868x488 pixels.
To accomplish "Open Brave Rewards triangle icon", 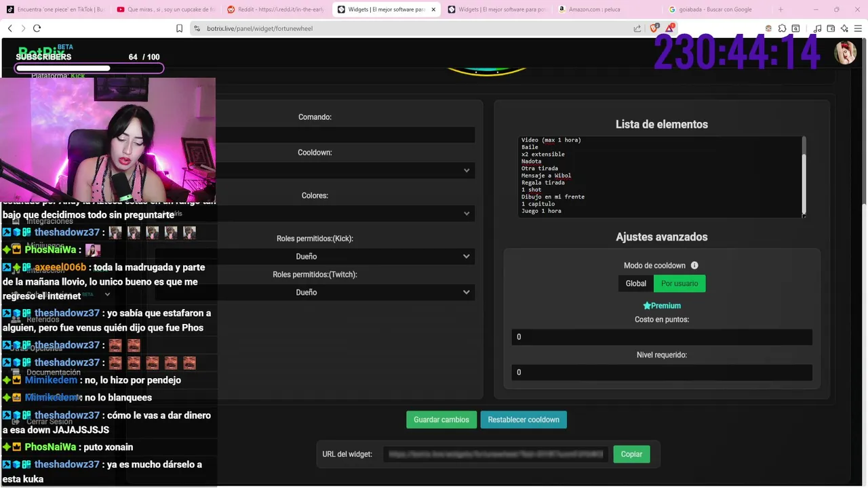I will point(670,28).
